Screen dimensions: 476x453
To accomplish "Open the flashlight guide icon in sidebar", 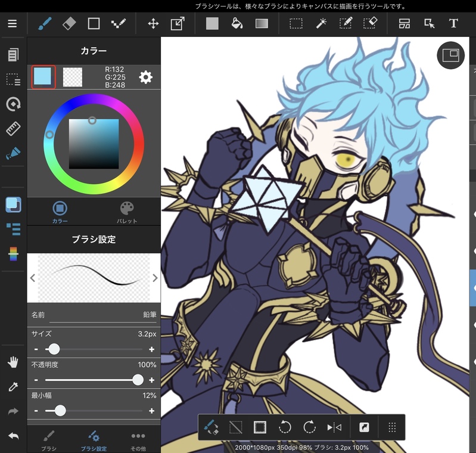I will 13,153.
